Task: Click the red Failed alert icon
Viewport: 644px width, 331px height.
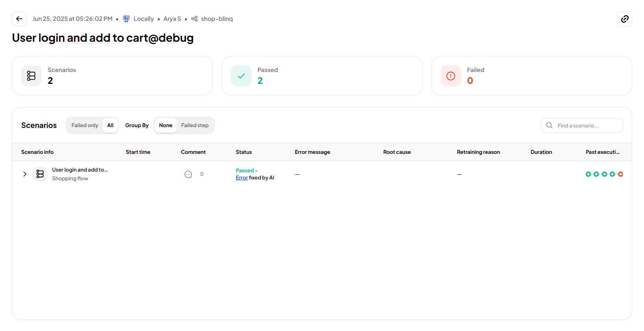Action: pos(451,76)
